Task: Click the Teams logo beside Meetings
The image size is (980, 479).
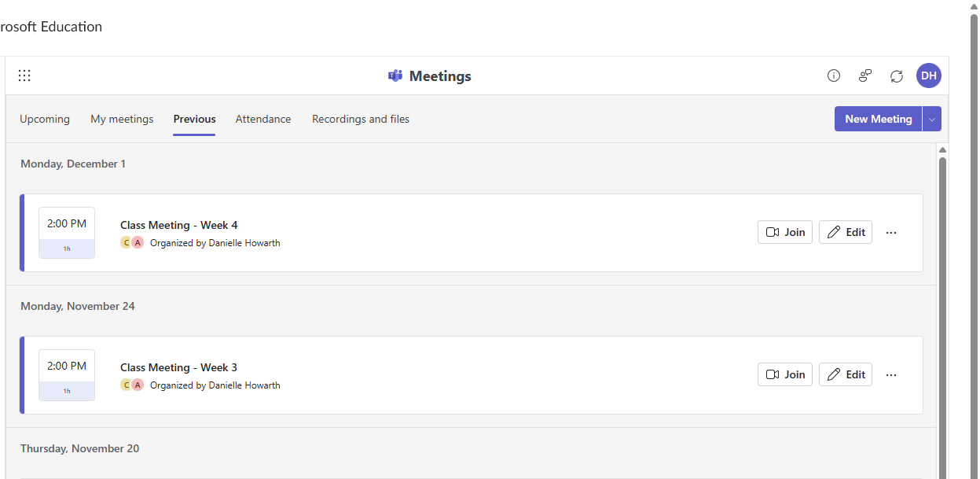Action: click(x=395, y=76)
